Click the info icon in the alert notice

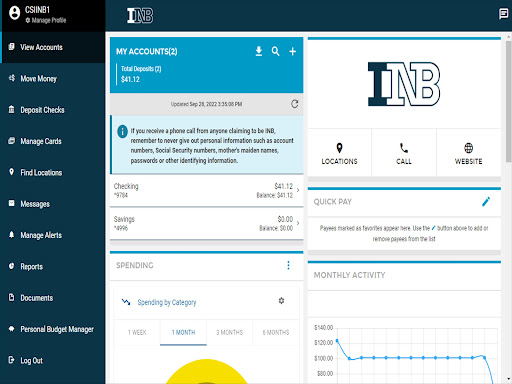click(x=122, y=131)
